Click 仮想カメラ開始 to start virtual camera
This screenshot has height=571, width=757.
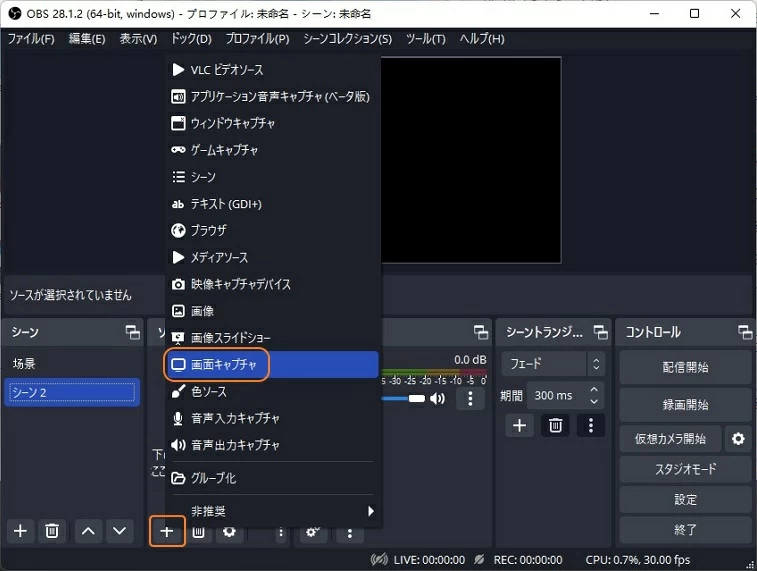pos(670,439)
